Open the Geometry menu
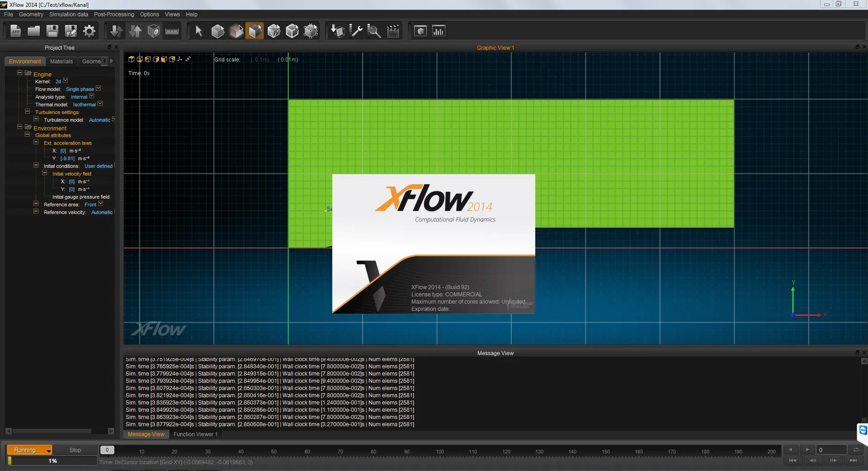The height and width of the screenshot is (471, 868). click(31, 14)
